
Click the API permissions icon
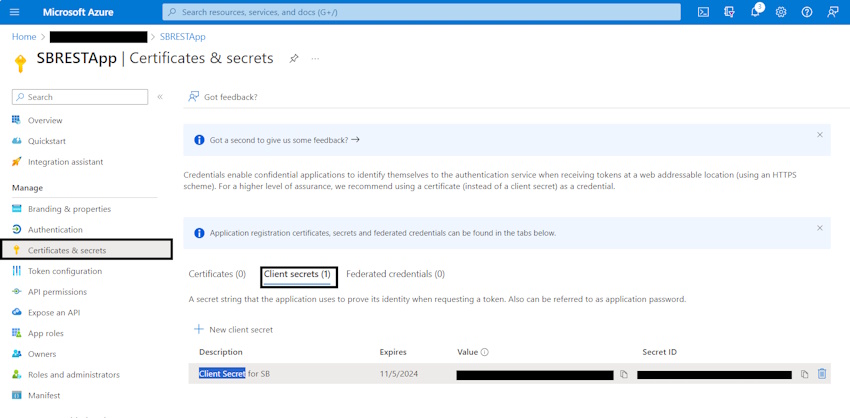click(16, 292)
